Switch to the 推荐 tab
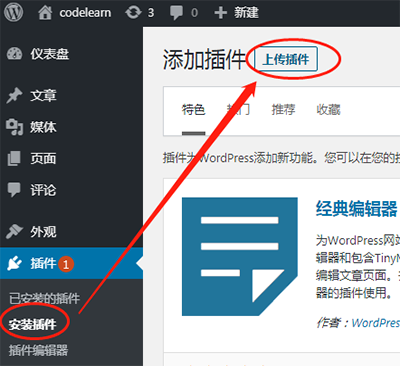The height and width of the screenshot is (366, 400). click(x=283, y=109)
